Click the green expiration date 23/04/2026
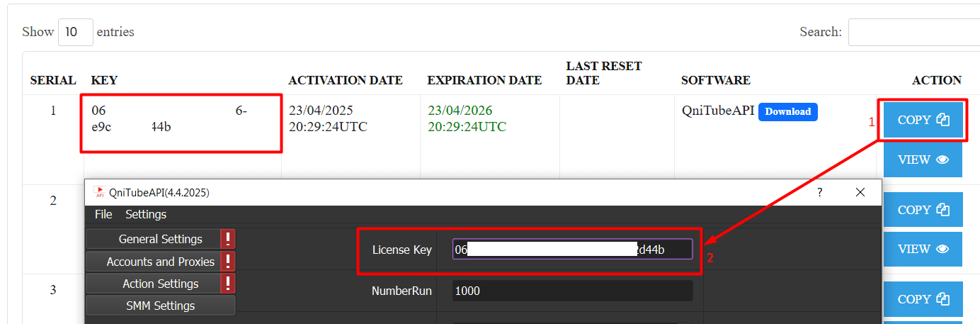The height and width of the screenshot is (324, 980). (460, 111)
